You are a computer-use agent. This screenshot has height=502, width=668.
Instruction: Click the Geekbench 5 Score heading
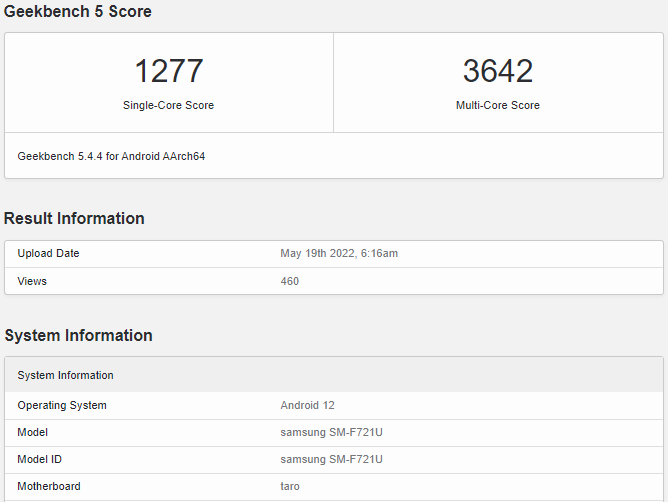(x=78, y=11)
